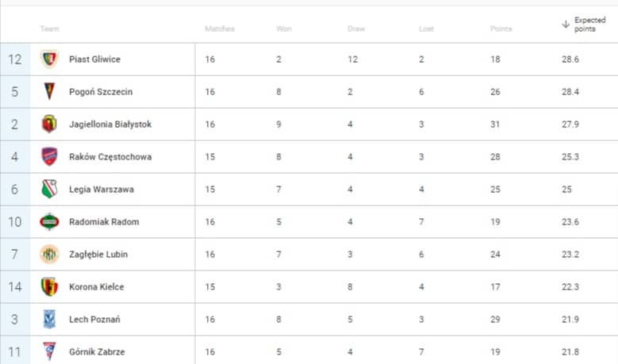Sort by the Draw column header
Viewport: 618px width, 364px height.
tap(356, 29)
